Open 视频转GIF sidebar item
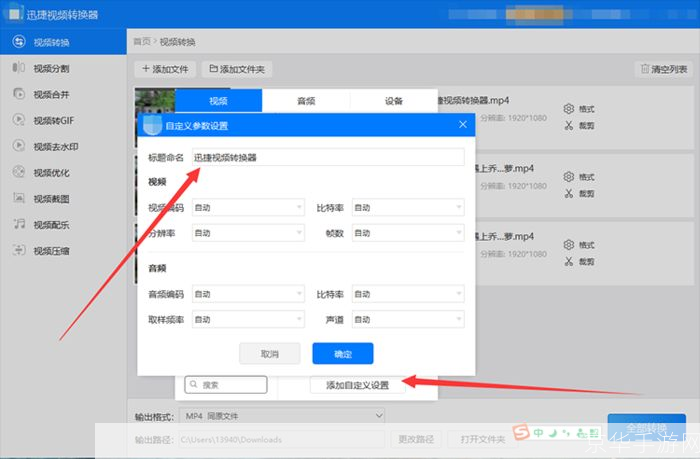 [63, 121]
